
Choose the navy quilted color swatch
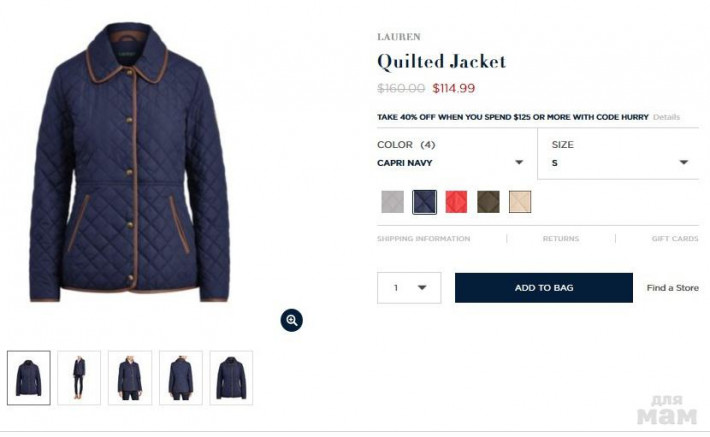(424, 202)
